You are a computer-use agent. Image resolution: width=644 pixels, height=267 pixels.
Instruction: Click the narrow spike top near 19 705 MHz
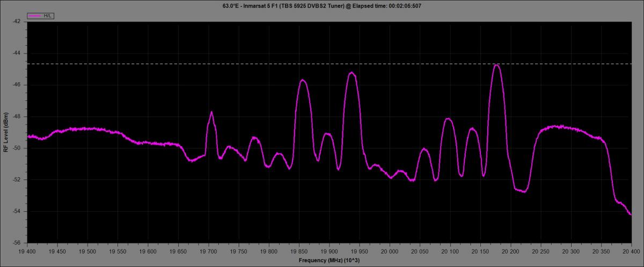coord(211,112)
